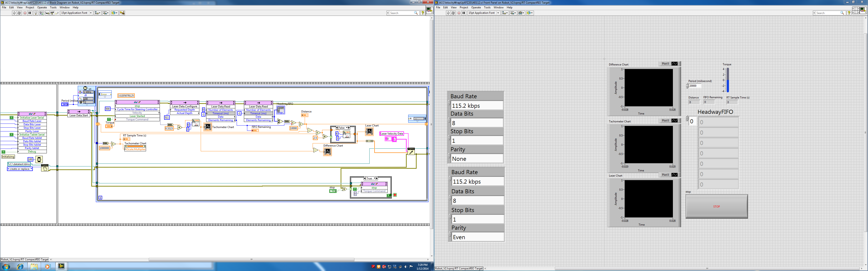The height and width of the screenshot is (271, 868).
Task: Open context help in Block Diagram window
Action: click(x=423, y=13)
